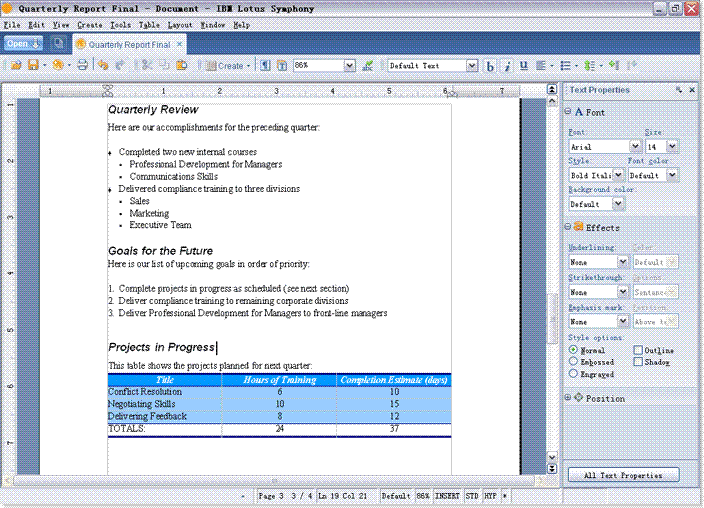
Task: Click the Open folder toolbar icon
Action: [16, 65]
